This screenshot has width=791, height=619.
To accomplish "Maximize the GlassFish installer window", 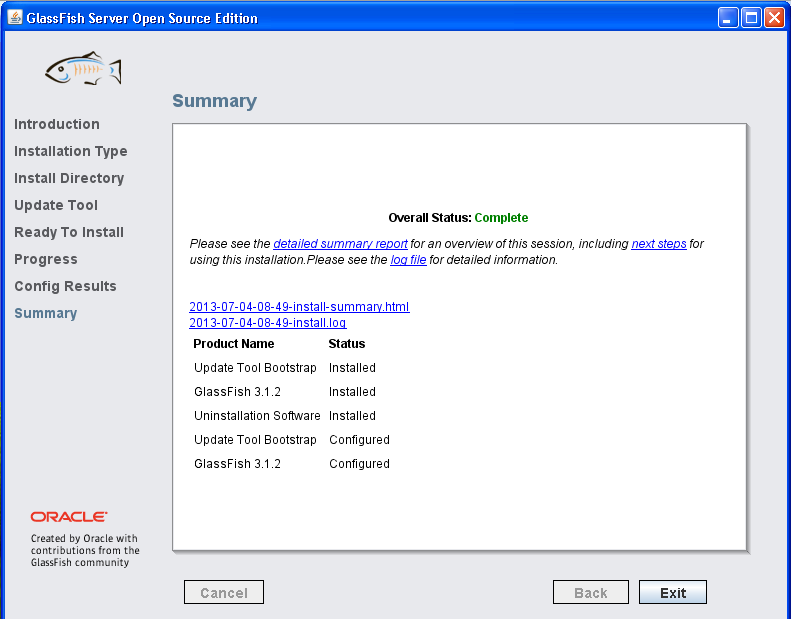I will pos(751,18).
